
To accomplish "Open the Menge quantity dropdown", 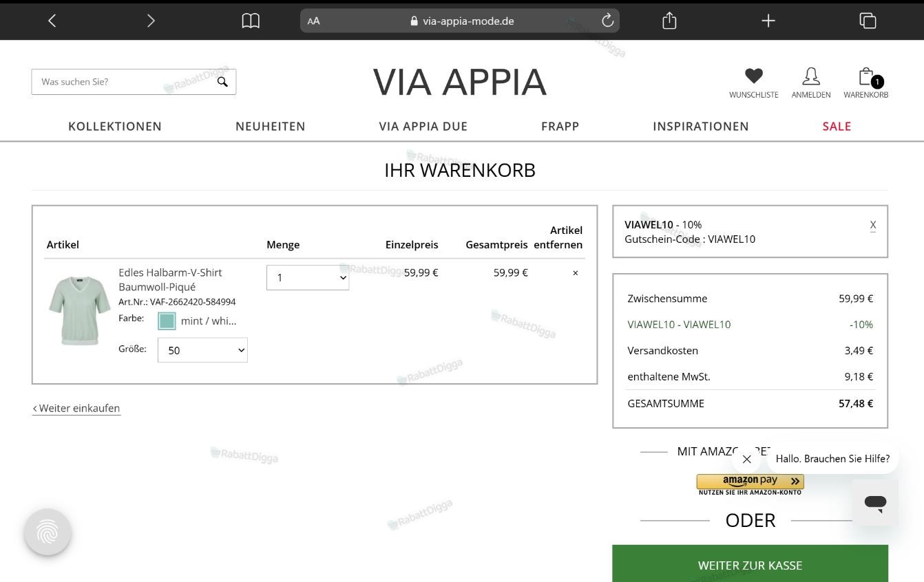I will [x=308, y=278].
